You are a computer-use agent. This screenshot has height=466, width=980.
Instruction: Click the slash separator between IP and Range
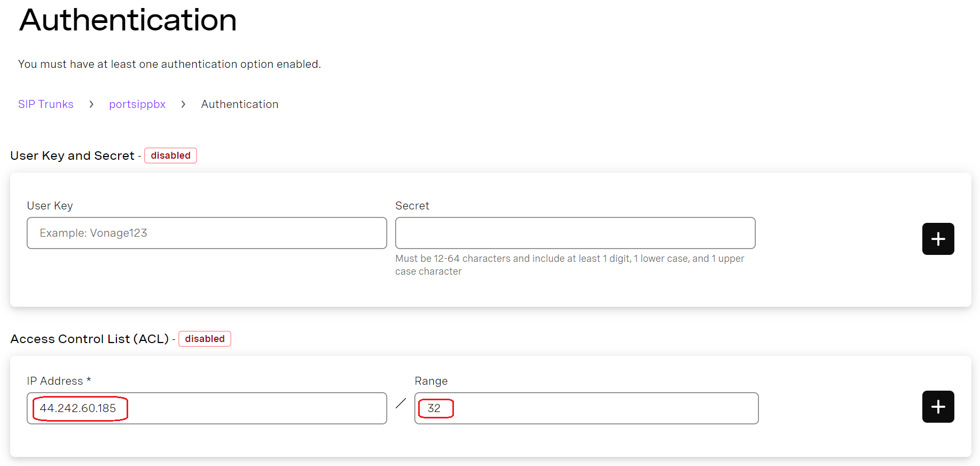tap(401, 403)
